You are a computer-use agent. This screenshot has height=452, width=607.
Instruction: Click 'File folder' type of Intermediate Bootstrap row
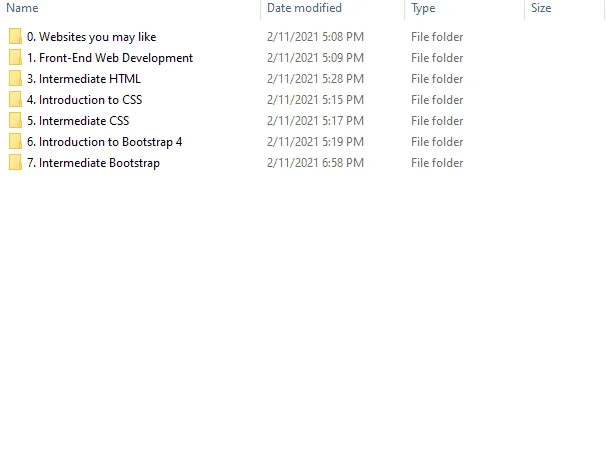tap(437, 163)
